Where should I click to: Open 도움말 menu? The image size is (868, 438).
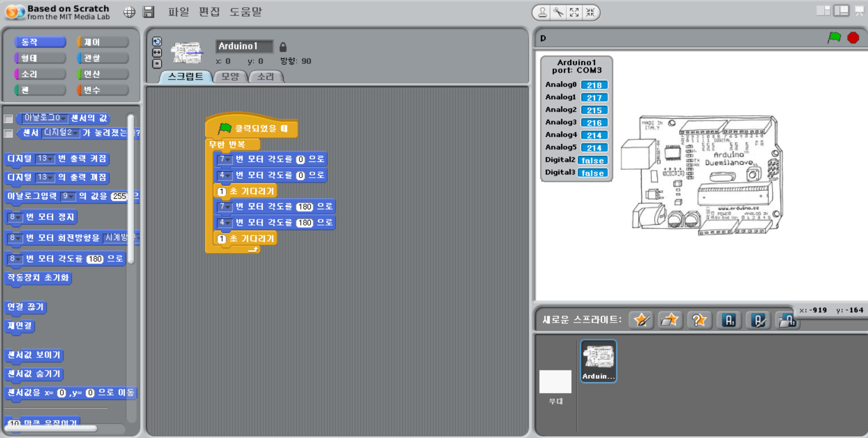(x=246, y=12)
